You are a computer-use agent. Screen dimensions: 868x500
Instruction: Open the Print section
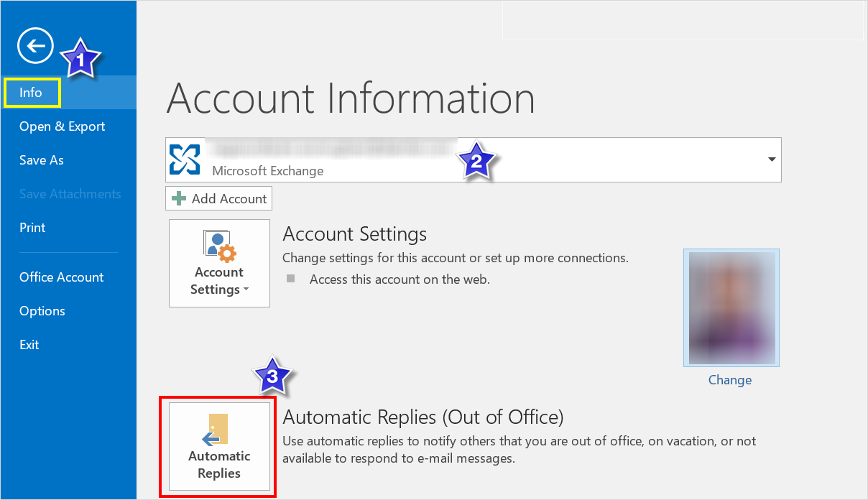32,227
